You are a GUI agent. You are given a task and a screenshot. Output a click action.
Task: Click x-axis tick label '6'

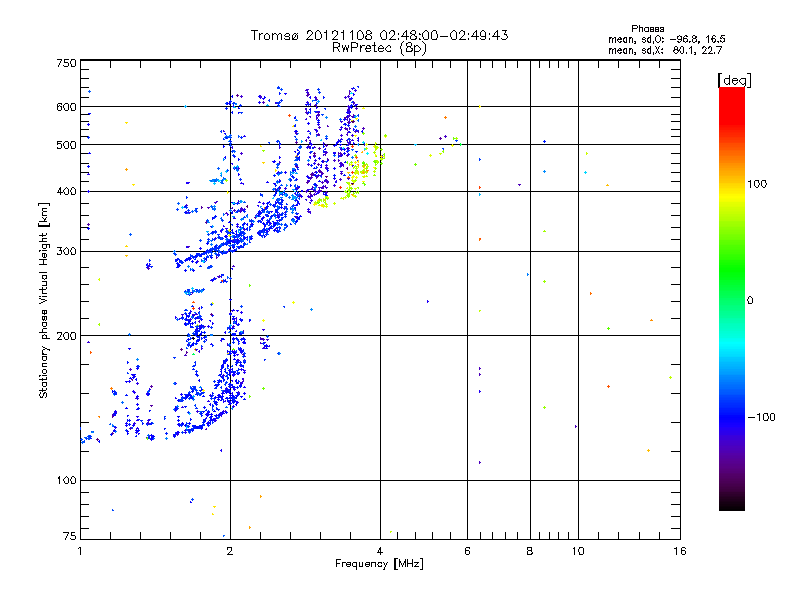click(x=467, y=551)
